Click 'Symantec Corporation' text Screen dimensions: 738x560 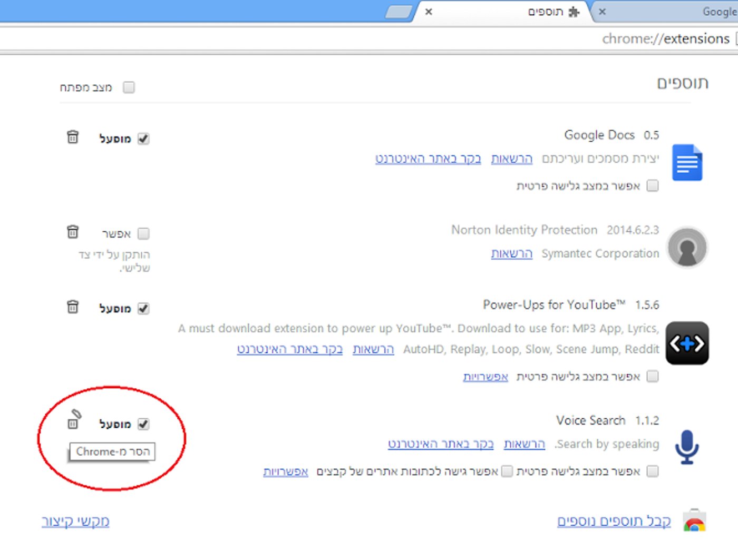(x=600, y=253)
